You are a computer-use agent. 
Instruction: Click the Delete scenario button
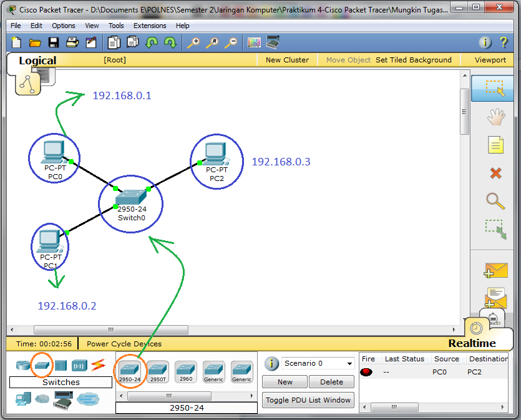pos(331,382)
